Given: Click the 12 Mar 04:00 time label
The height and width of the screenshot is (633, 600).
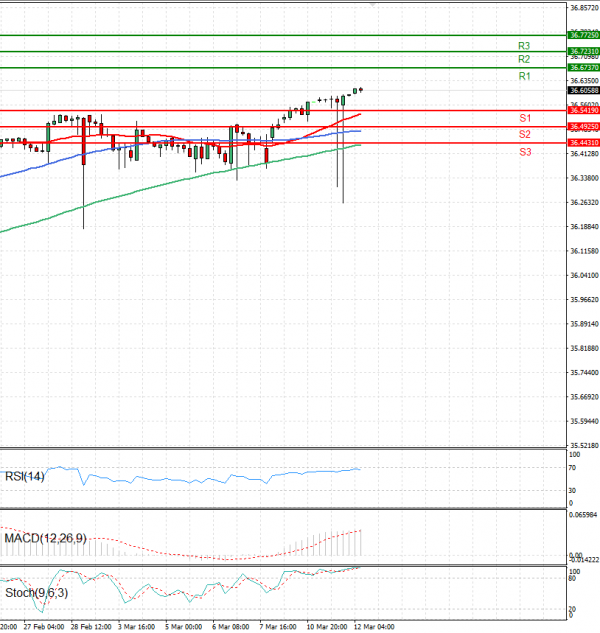Looking at the screenshot, I should pyautogui.click(x=374, y=627).
